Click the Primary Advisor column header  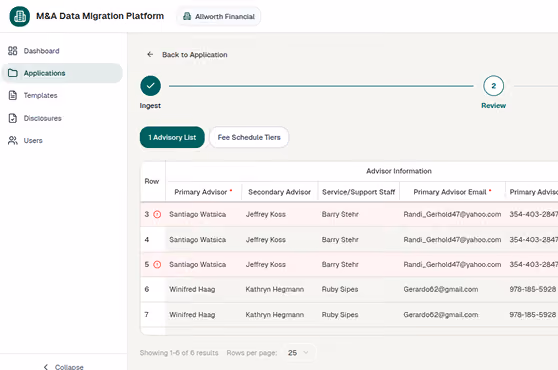(x=203, y=192)
